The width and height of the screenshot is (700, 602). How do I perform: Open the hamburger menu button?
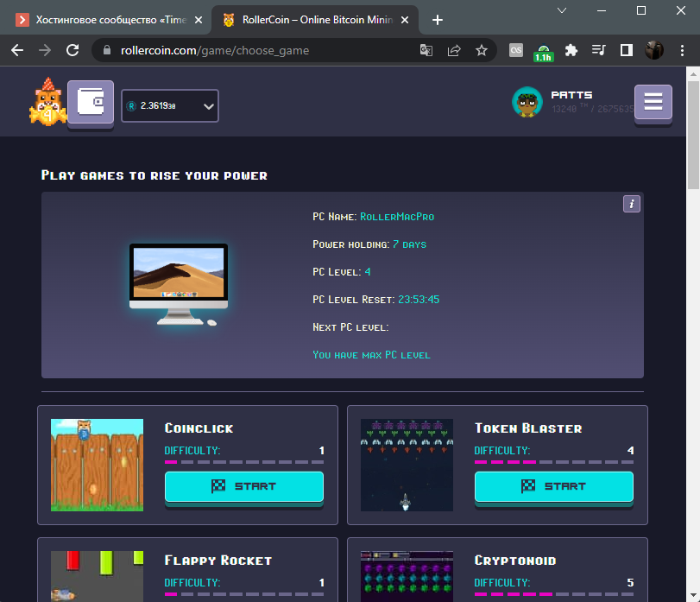pos(653,103)
